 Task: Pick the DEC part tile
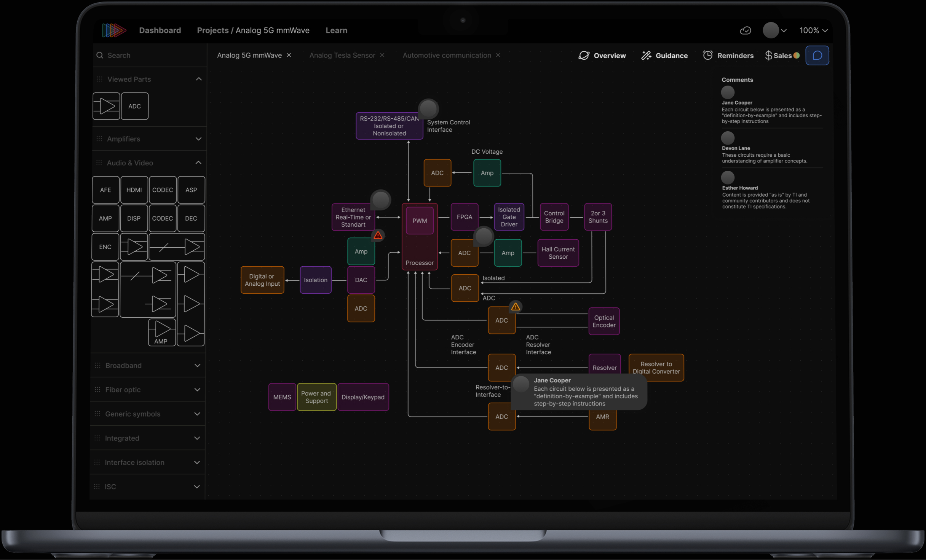click(x=191, y=218)
